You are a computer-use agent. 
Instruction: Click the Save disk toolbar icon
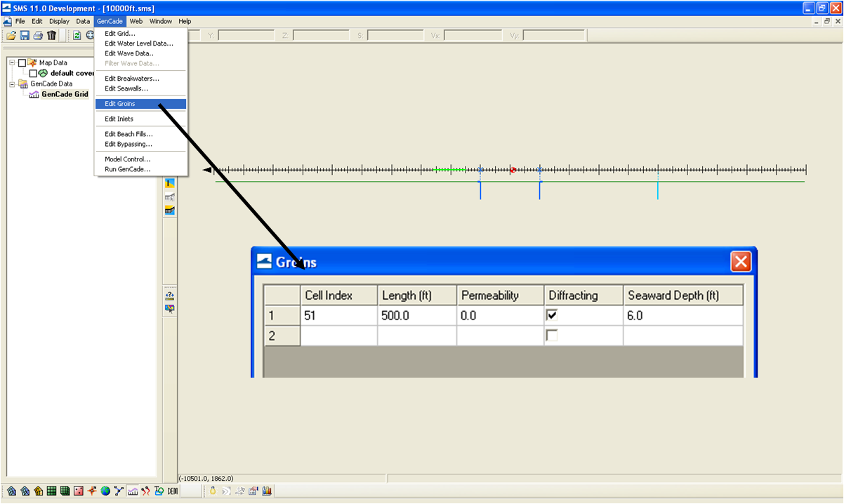[x=25, y=35]
